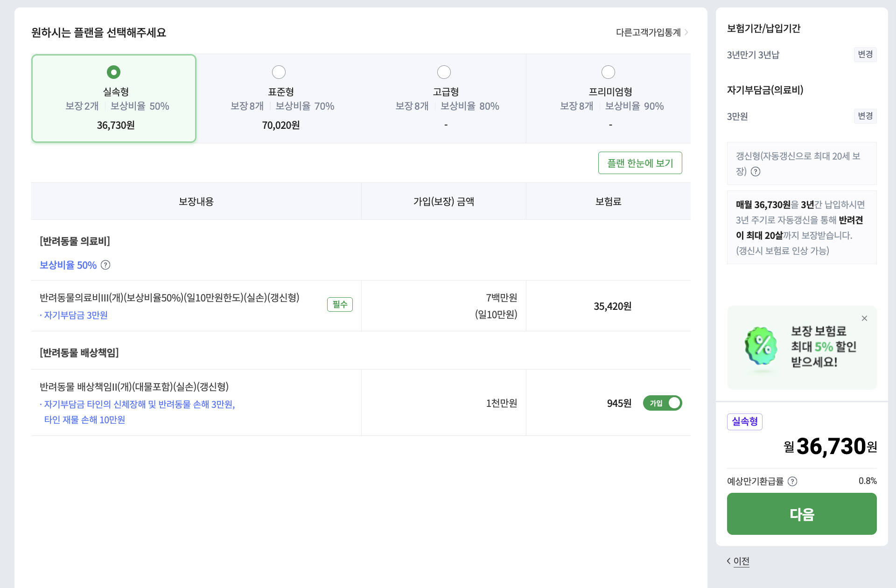Open 다른고객가입통계 link
This screenshot has width=896, height=588.
(648, 32)
